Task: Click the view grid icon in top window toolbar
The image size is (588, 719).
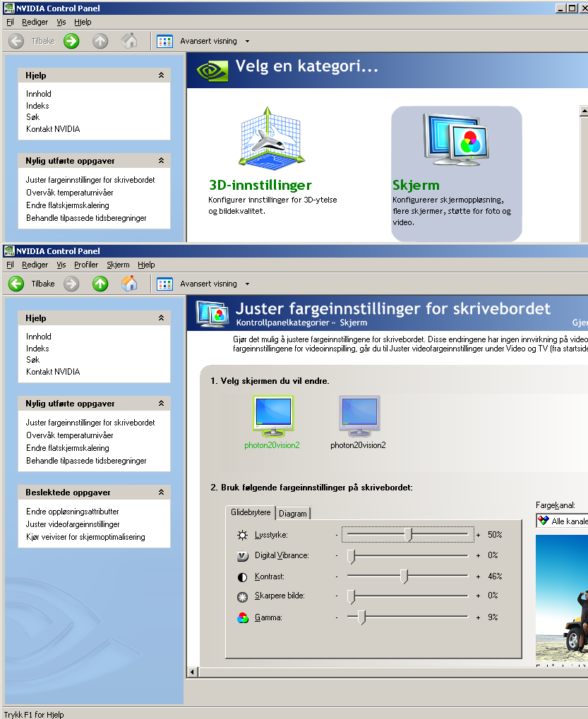Action: coord(164,41)
